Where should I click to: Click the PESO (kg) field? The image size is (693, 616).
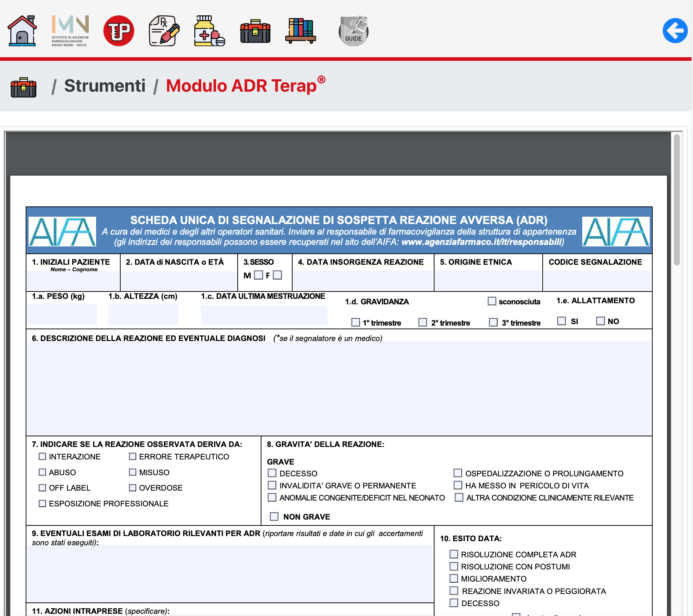[62, 314]
